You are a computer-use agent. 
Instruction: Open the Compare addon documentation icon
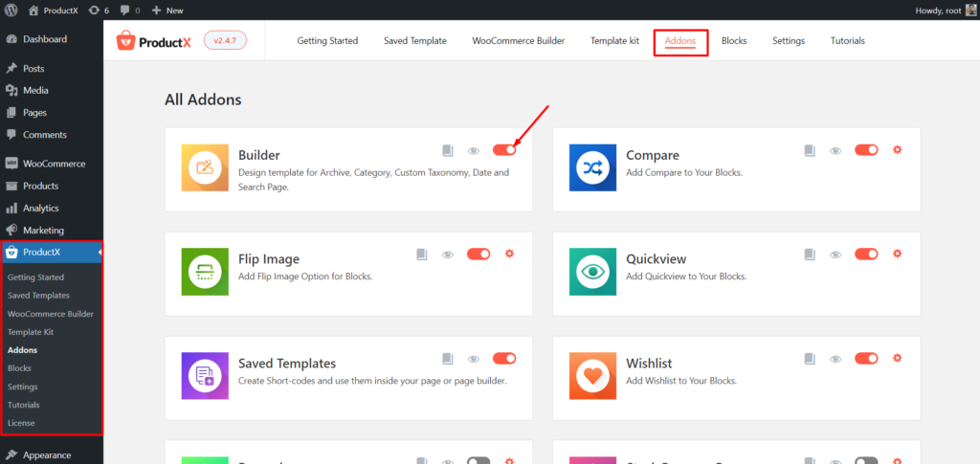tap(810, 150)
